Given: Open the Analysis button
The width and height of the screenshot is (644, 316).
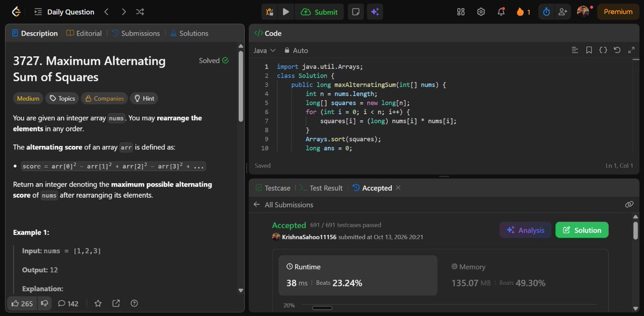Looking at the screenshot, I should point(525,230).
